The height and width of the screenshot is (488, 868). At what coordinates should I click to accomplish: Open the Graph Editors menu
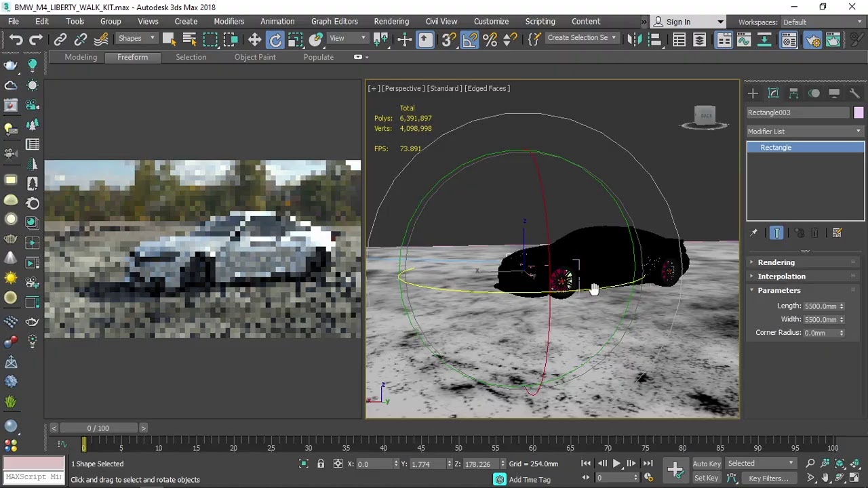[334, 22]
